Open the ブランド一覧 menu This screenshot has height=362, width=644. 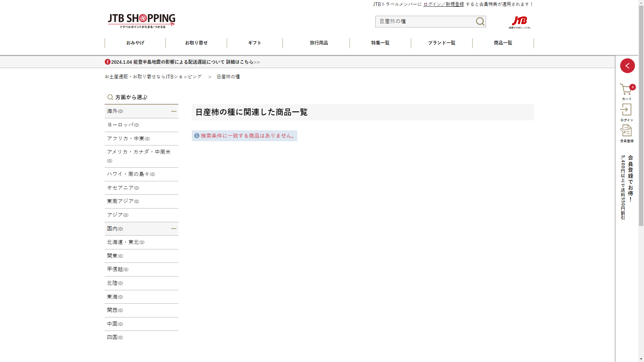pyautogui.click(x=441, y=43)
